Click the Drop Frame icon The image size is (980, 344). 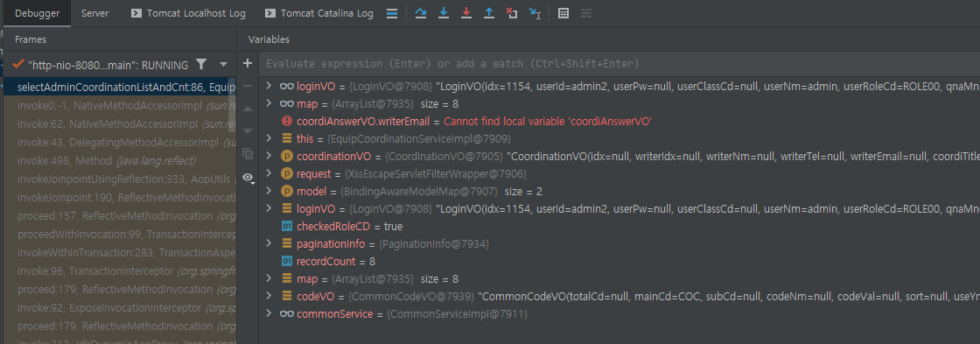(x=511, y=13)
